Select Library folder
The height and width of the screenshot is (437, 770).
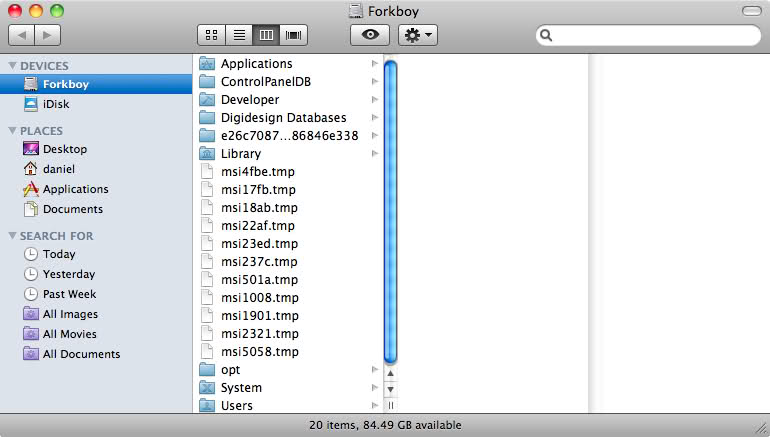289,154
